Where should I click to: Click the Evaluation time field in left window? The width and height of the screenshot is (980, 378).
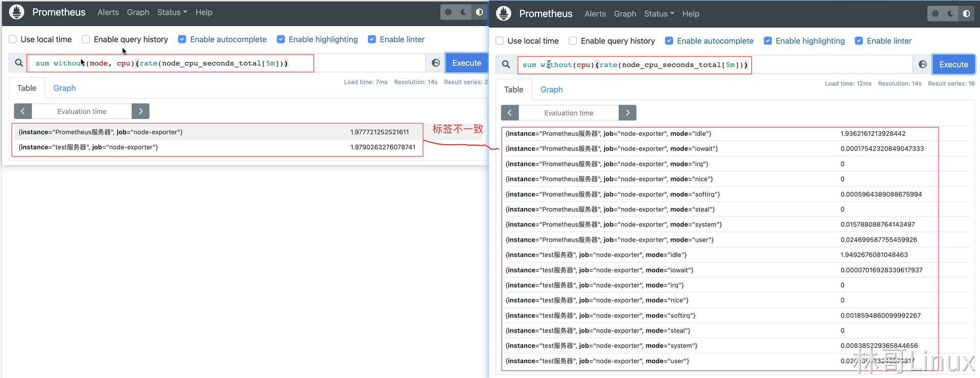[82, 111]
